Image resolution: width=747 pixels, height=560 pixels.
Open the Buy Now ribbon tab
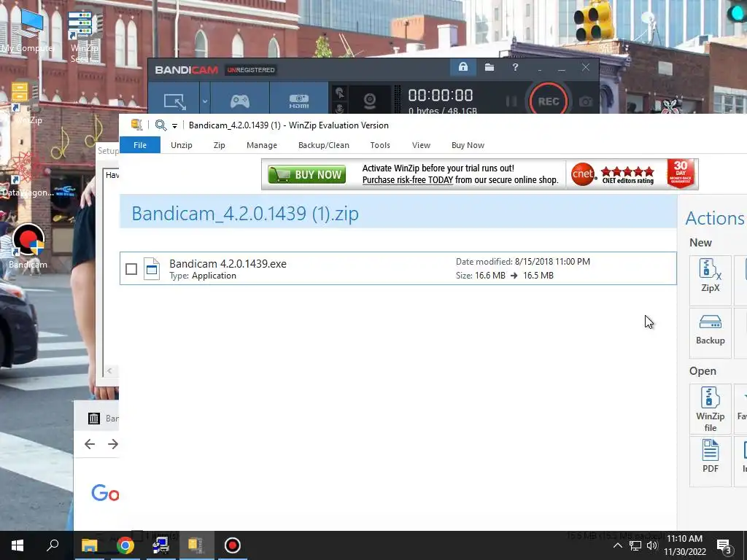click(x=468, y=145)
